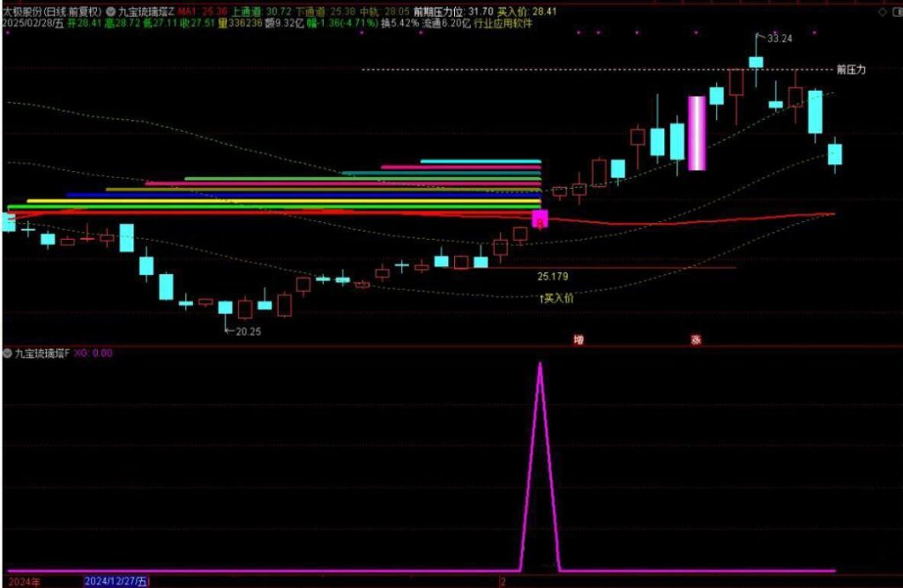
Task: Click the 33.24 high price marker
Action: tap(778, 40)
